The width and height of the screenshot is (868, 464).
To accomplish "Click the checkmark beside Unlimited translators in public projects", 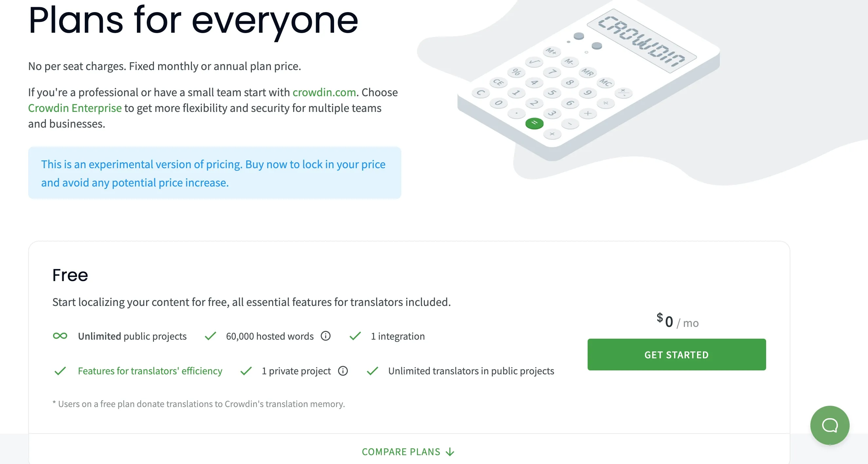I will pyautogui.click(x=372, y=371).
